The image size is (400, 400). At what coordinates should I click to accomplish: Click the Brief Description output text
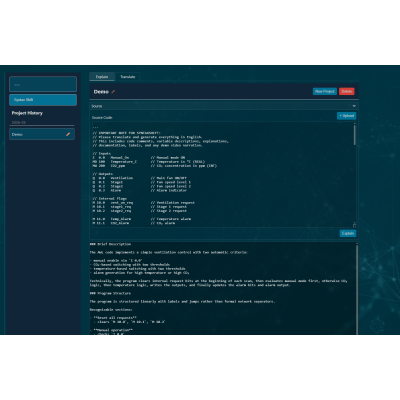pyautogui.click(x=110, y=244)
